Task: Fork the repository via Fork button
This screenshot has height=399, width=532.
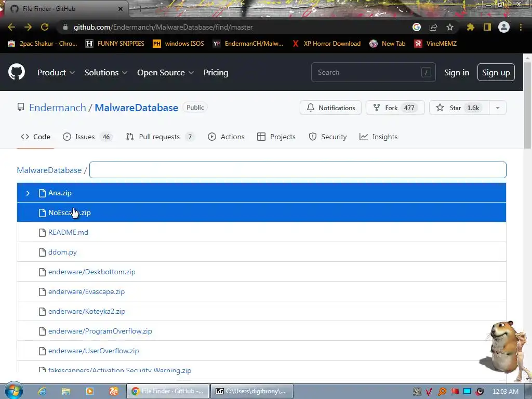Action: click(395, 108)
